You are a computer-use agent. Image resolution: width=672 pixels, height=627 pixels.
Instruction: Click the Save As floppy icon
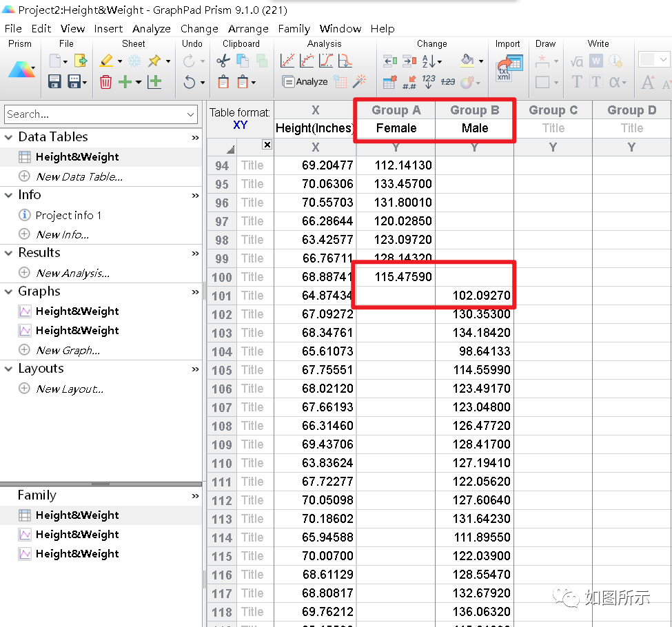click(74, 81)
